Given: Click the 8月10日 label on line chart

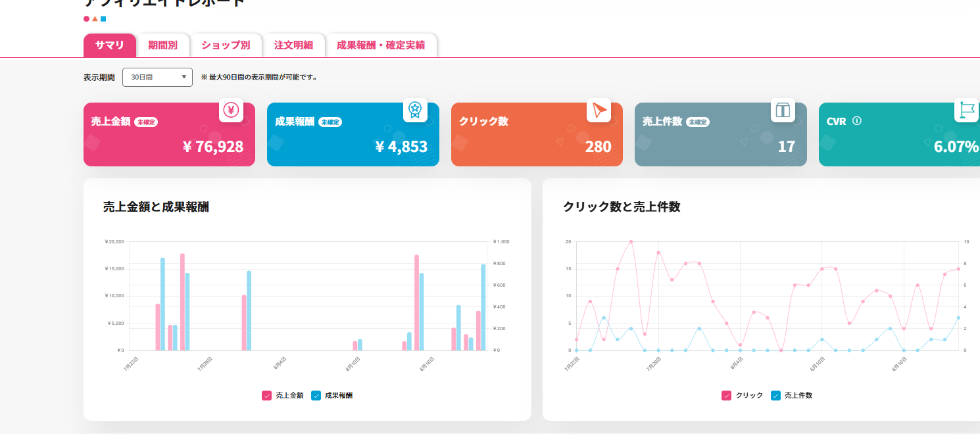Looking at the screenshot, I should [818, 363].
